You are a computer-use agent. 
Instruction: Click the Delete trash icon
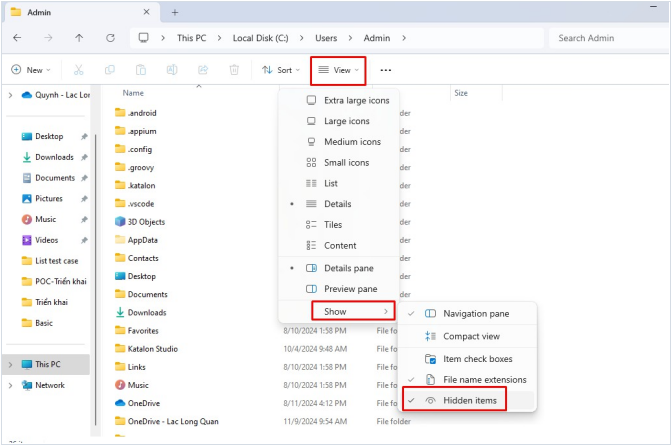tap(234, 70)
